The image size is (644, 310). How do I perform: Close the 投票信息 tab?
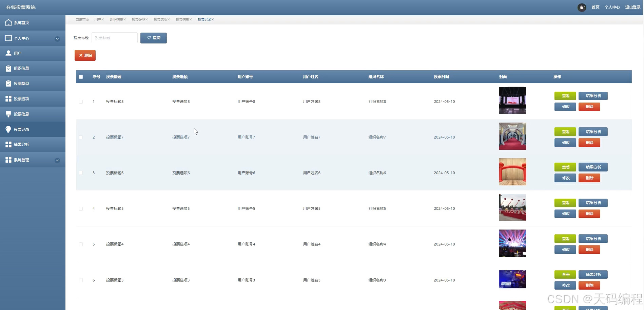pyautogui.click(x=191, y=20)
